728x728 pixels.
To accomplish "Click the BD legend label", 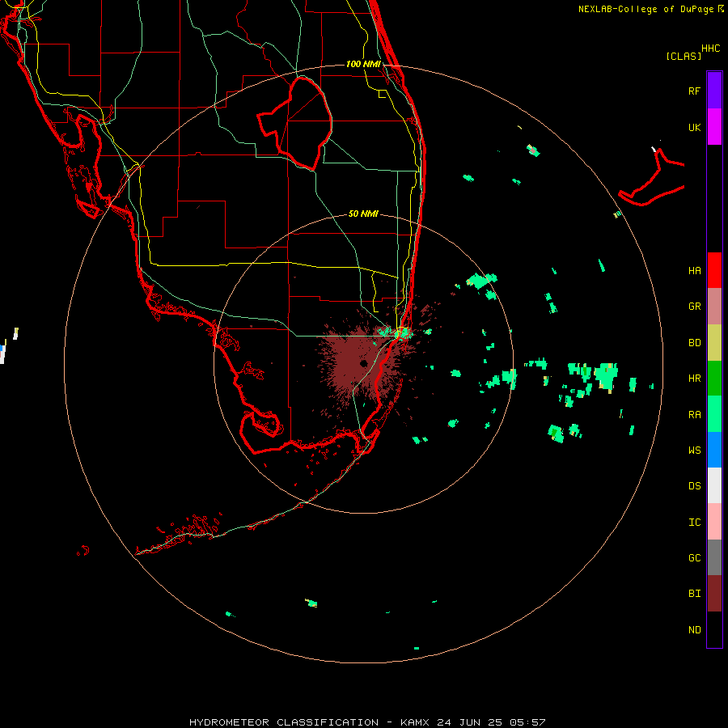I will [695, 343].
